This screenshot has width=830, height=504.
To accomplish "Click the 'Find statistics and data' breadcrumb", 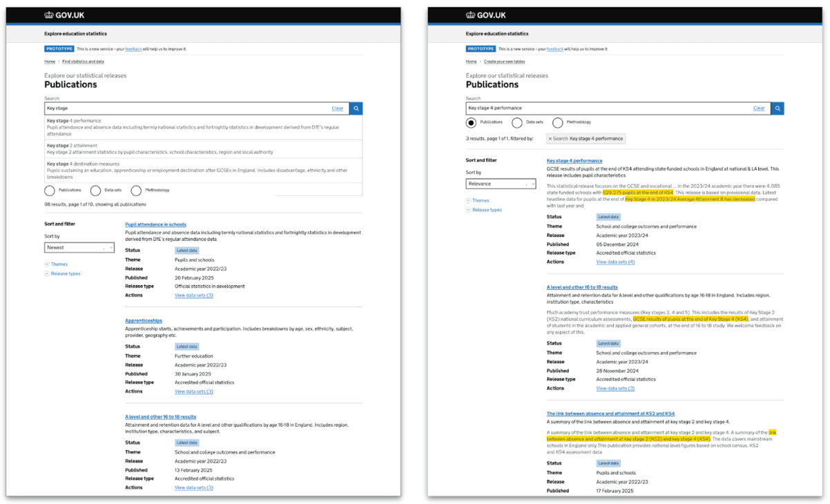I will (x=83, y=61).
